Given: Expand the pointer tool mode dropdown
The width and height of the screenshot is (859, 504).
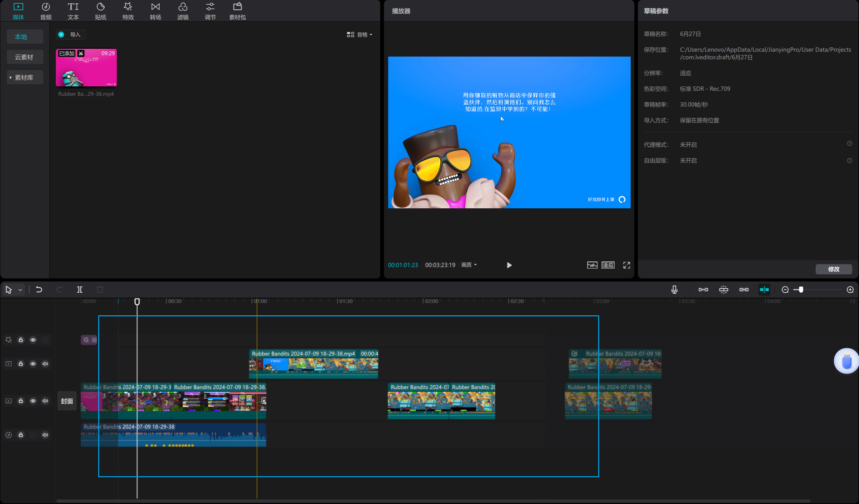Looking at the screenshot, I should pos(20,290).
